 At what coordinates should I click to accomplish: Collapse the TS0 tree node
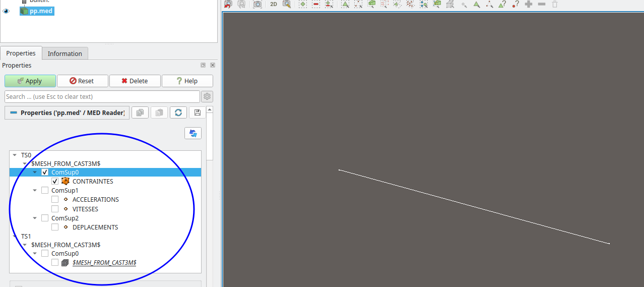pos(15,155)
